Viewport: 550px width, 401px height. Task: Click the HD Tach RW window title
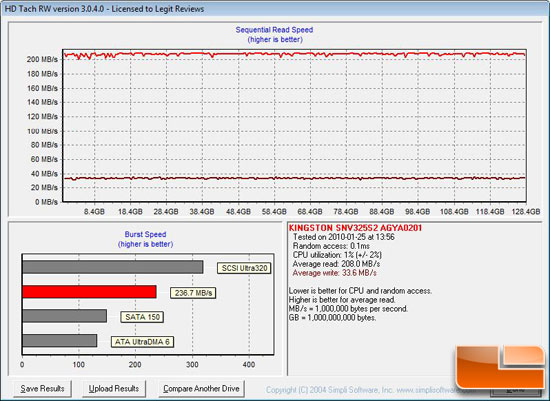tap(104, 9)
